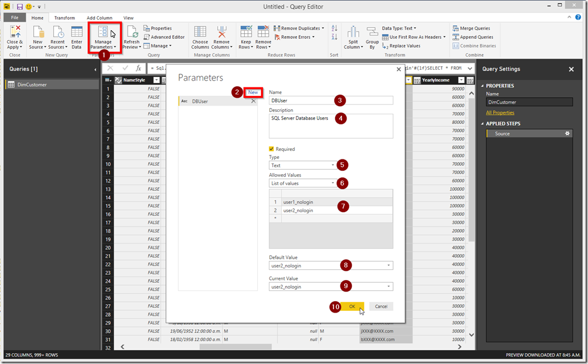Open the File tab

coord(15,18)
